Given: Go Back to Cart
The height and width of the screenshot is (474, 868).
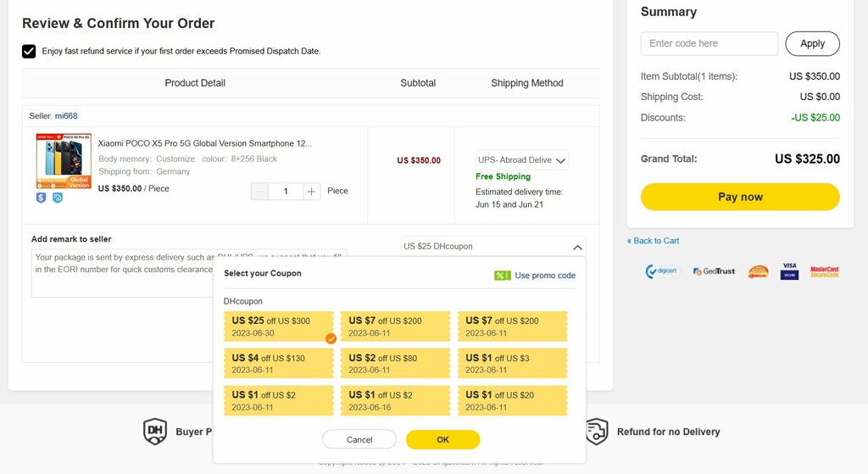Looking at the screenshot, I should pyautogui.click(x=654, y=241).
